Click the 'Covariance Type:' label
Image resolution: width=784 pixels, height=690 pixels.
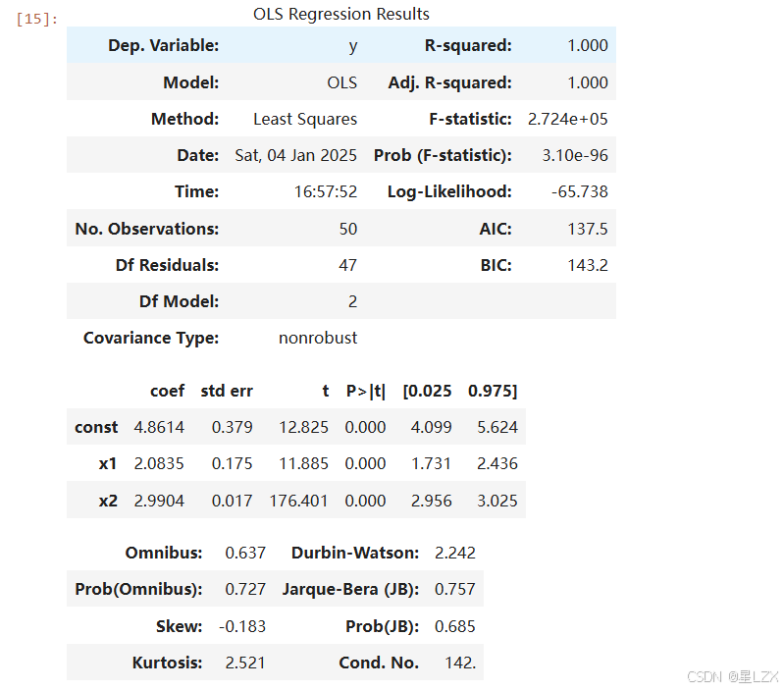coord(151,338)
